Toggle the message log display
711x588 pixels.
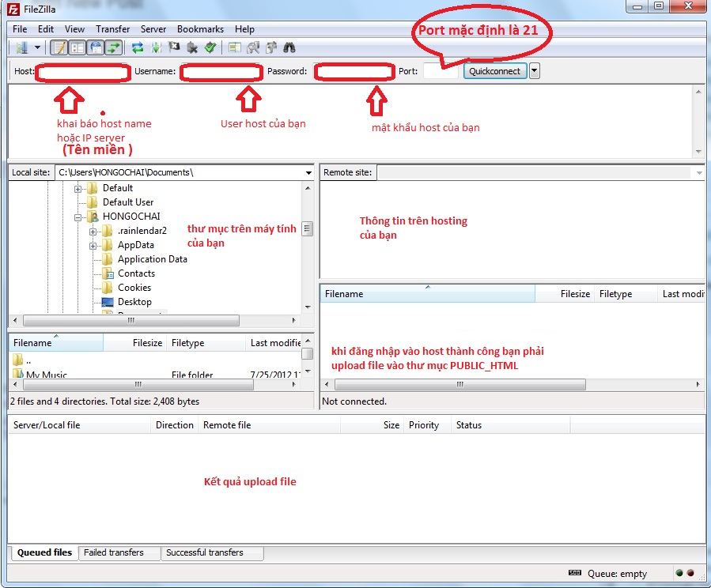click(59, 47)
